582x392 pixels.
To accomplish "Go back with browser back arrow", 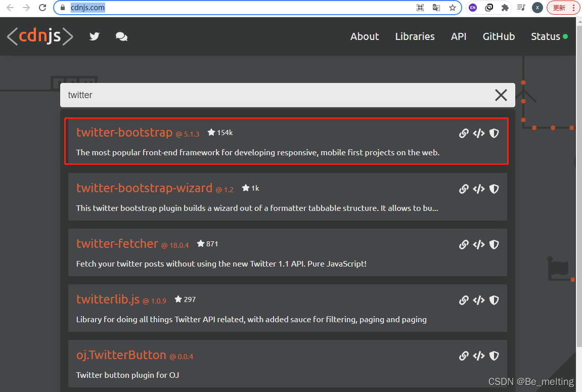I will click(10, 8).
